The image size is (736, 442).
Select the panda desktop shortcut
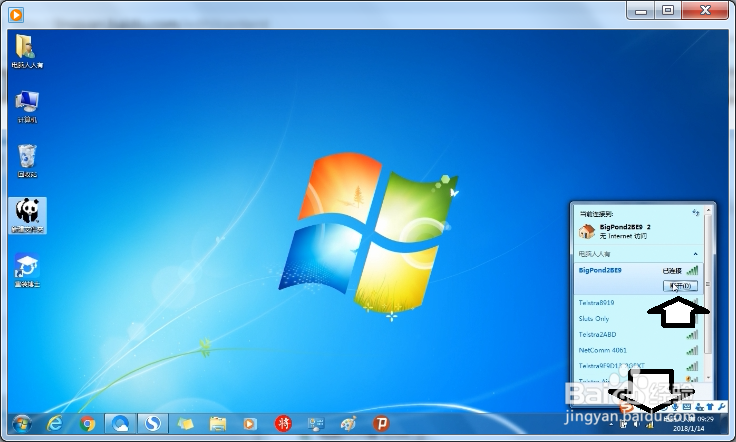click(x=27, y=215)
